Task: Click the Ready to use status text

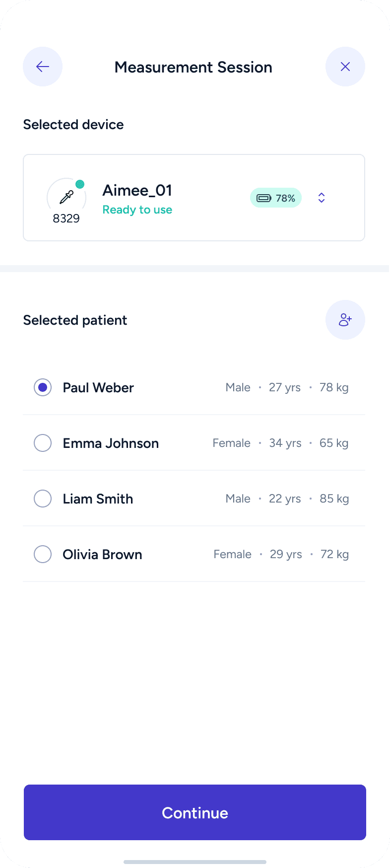Action: click(137, 210)
